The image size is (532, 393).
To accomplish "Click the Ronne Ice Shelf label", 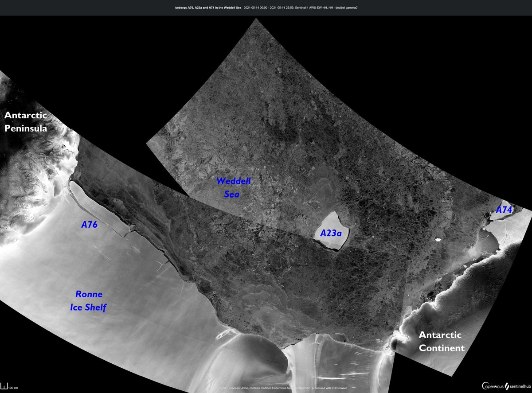I will click(89, 301).
